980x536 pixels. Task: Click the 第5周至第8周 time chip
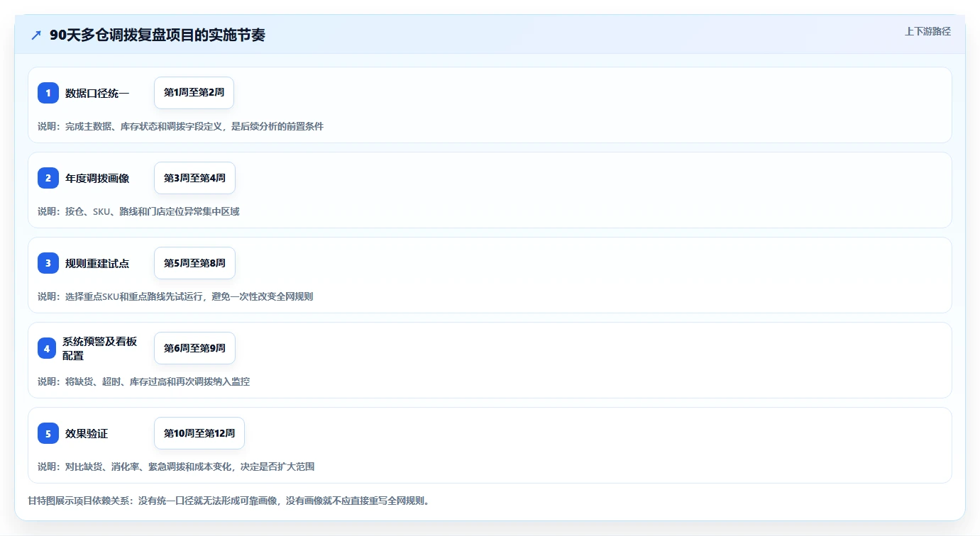(x=194, y=263)
